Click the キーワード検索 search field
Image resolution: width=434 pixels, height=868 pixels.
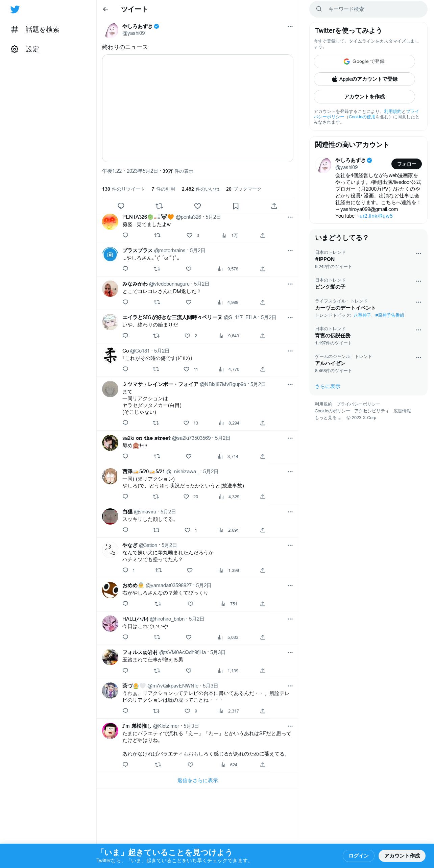[x=368, y=9]
